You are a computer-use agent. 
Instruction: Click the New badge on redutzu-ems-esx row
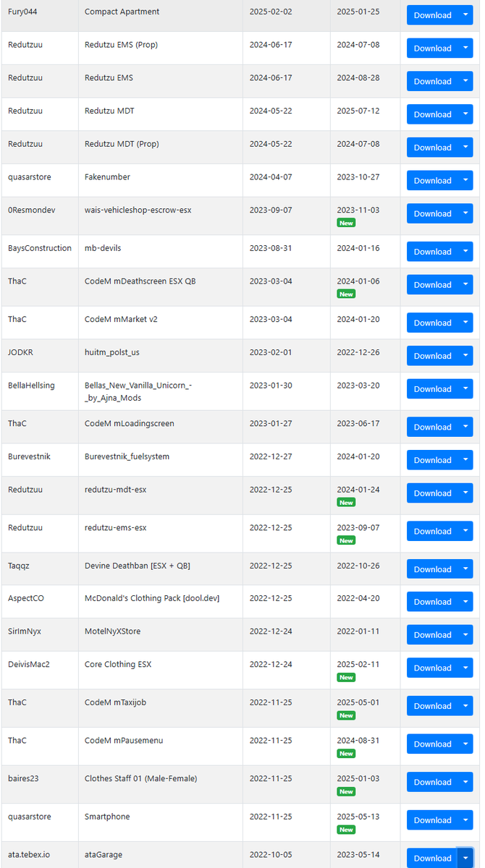click(x=346, y=541)
